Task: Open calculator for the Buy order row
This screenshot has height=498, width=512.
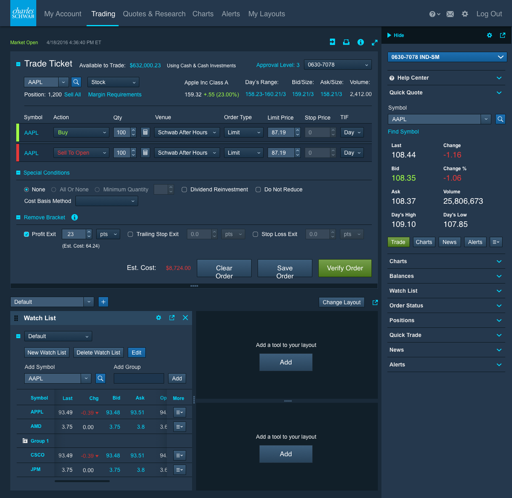Action: (x=145, y=132)
